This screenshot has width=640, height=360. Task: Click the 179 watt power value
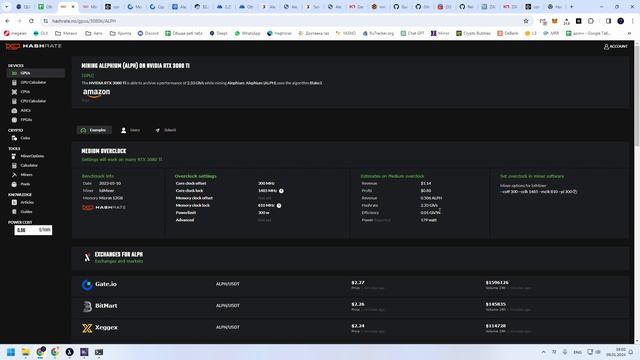[429, 220]
